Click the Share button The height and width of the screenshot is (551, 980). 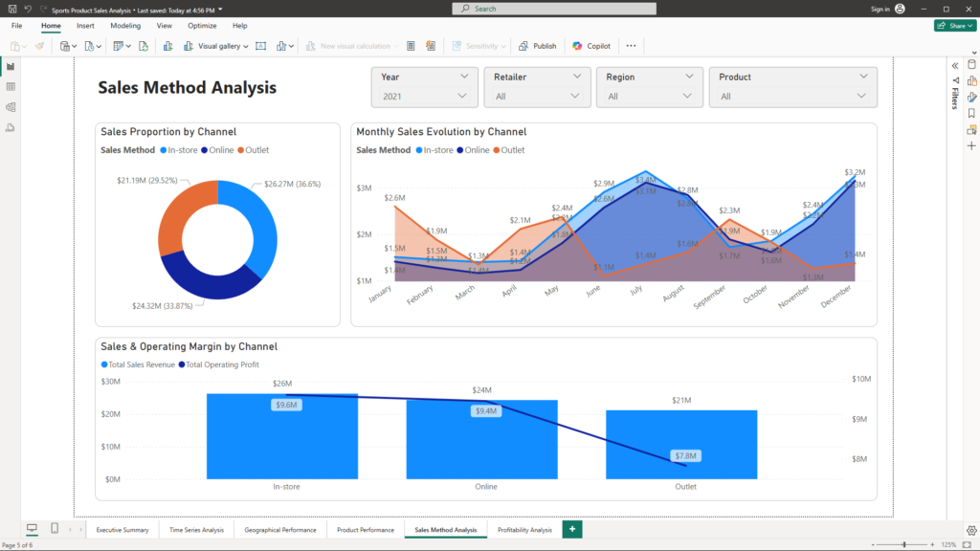[954, 26]
